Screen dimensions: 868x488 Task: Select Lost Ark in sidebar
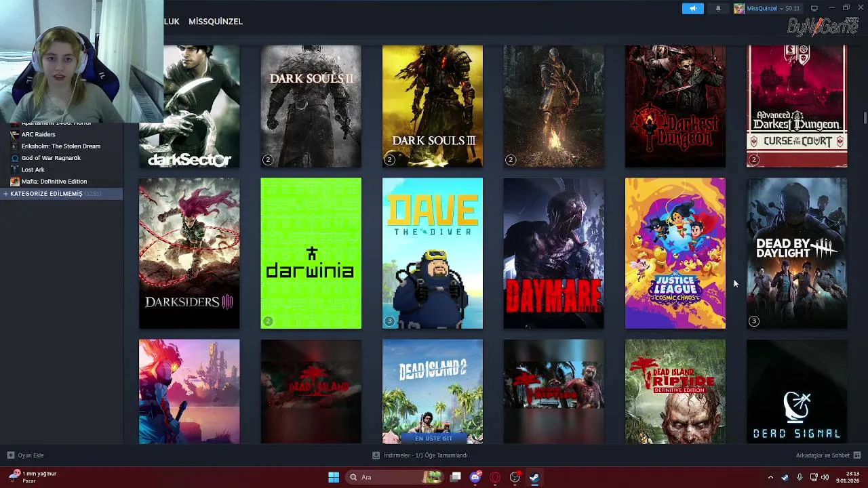click(x=33, y=169)
